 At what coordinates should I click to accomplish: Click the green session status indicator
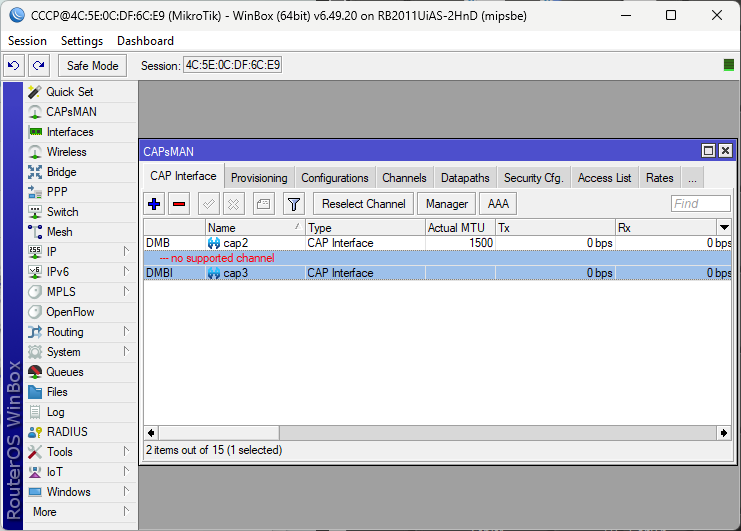pos(729,65)
